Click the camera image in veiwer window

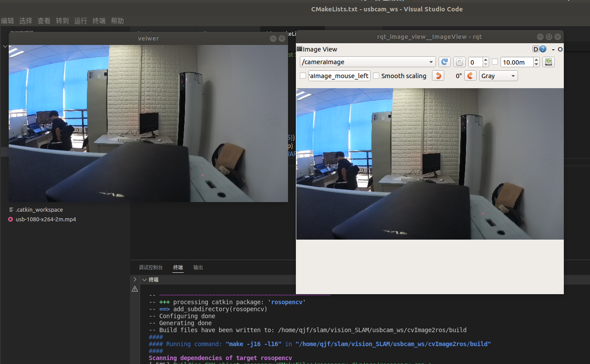[148, 124]
